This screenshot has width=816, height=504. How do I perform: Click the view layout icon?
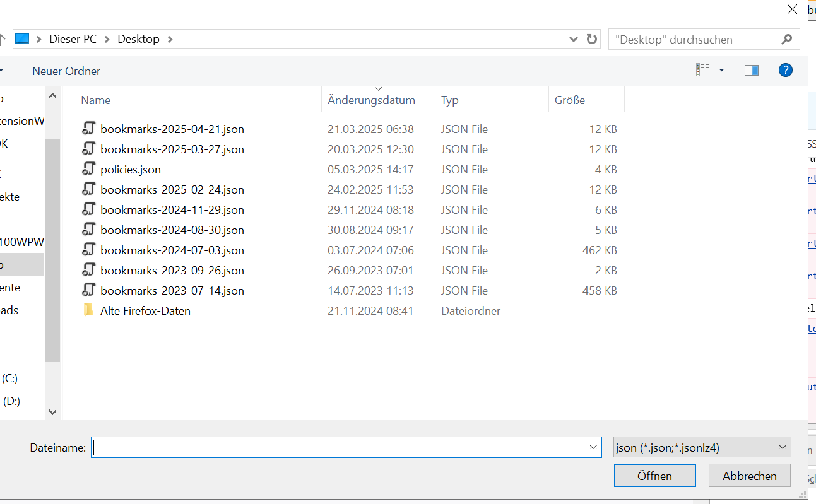pos(702,71)
